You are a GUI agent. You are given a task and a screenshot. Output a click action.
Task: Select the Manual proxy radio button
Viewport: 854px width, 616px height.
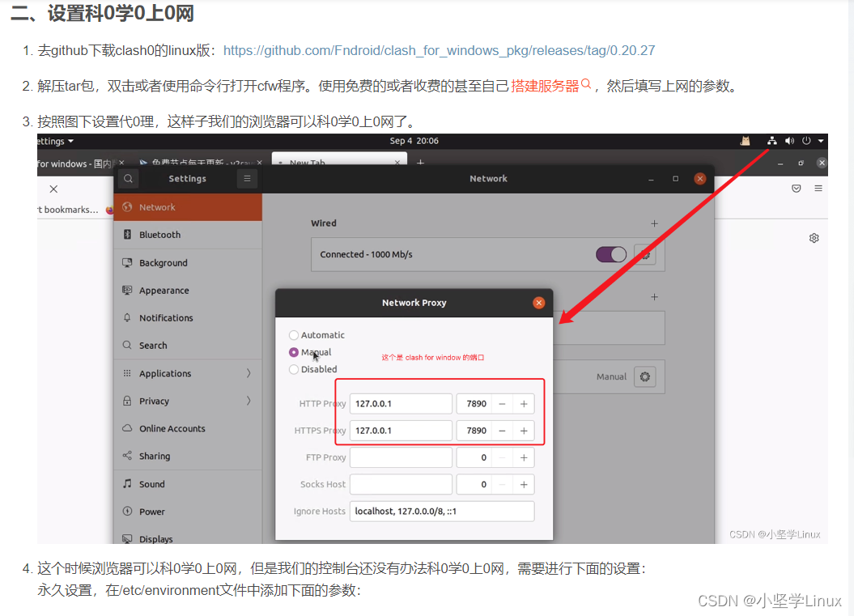tap(293, 351)
